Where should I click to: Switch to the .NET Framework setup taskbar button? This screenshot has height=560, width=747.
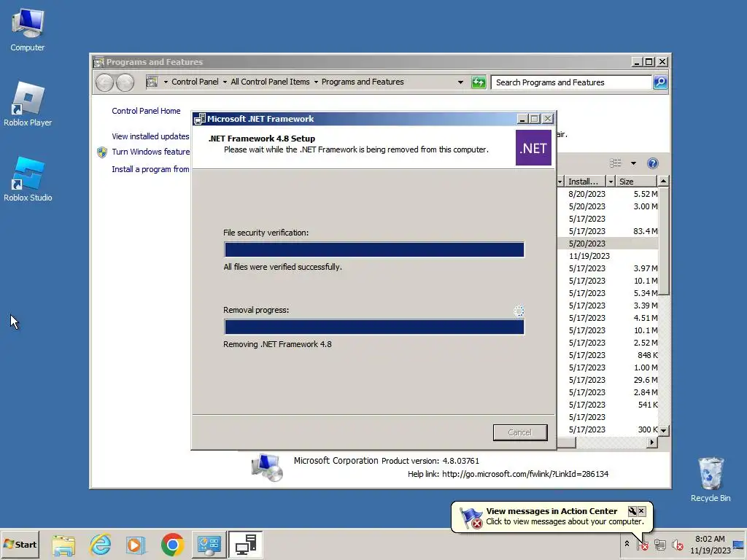245,545
